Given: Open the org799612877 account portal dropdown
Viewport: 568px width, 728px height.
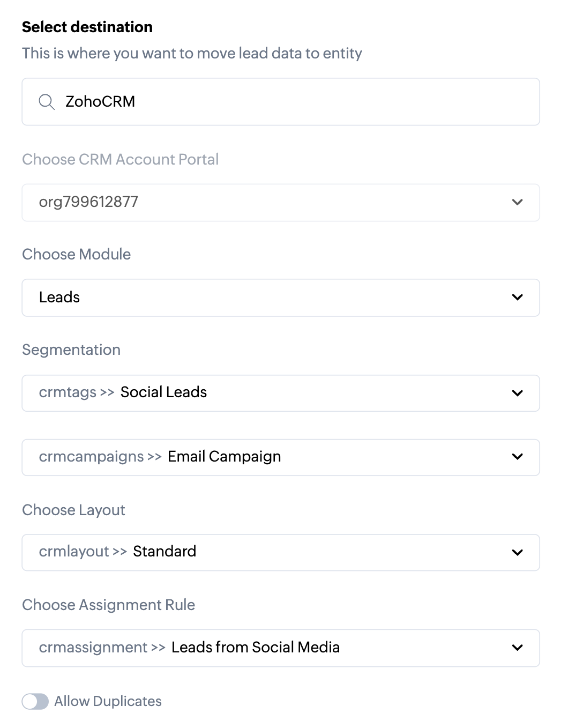Looking at the screenshot, I should (x=268, y=203).
